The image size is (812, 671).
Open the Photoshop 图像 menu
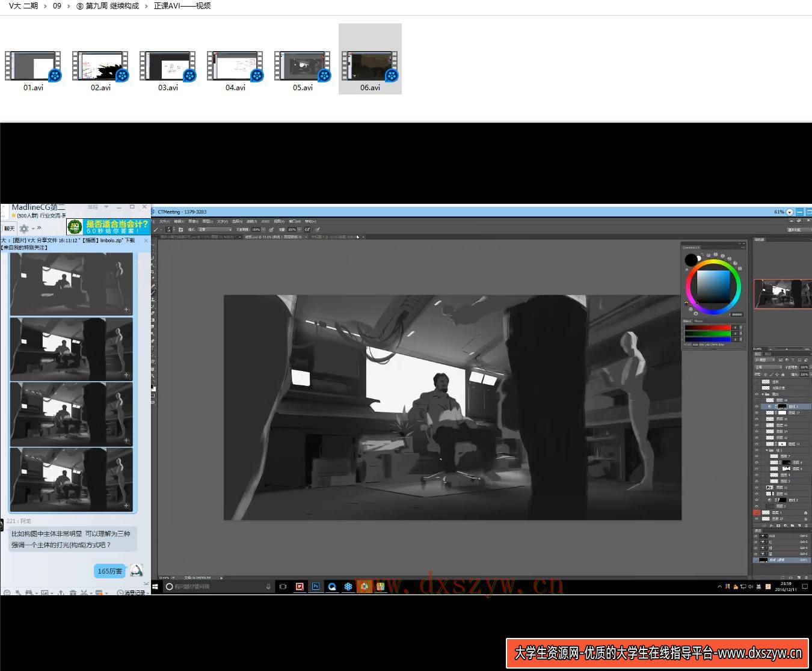193,221
